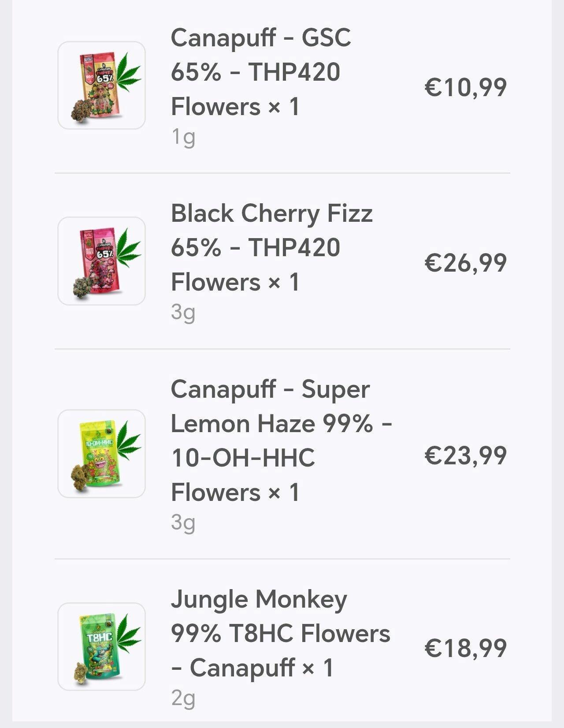Select the €26,99 price

pyautogui.click(x=465, y=262)
